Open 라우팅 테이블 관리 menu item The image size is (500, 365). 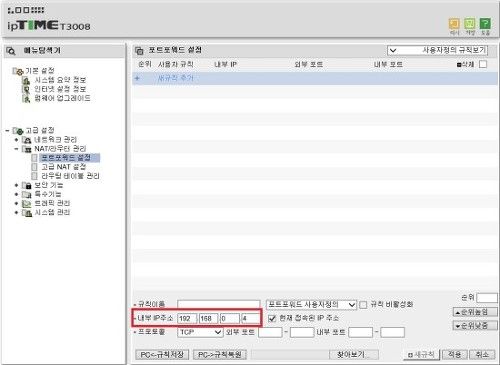coord(70,176)
